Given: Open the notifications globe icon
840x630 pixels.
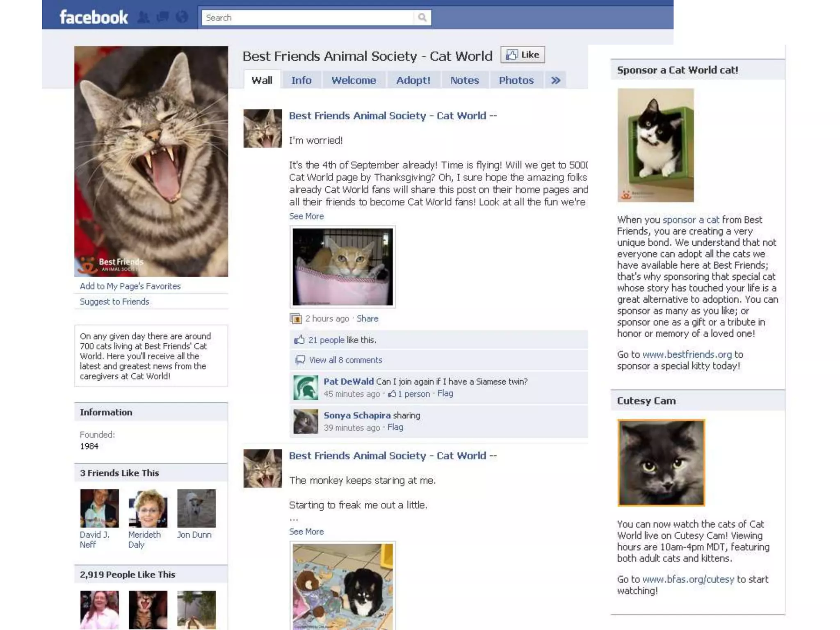Looking at the screenshot, I should pyautogui.click(x=182, y=17).
